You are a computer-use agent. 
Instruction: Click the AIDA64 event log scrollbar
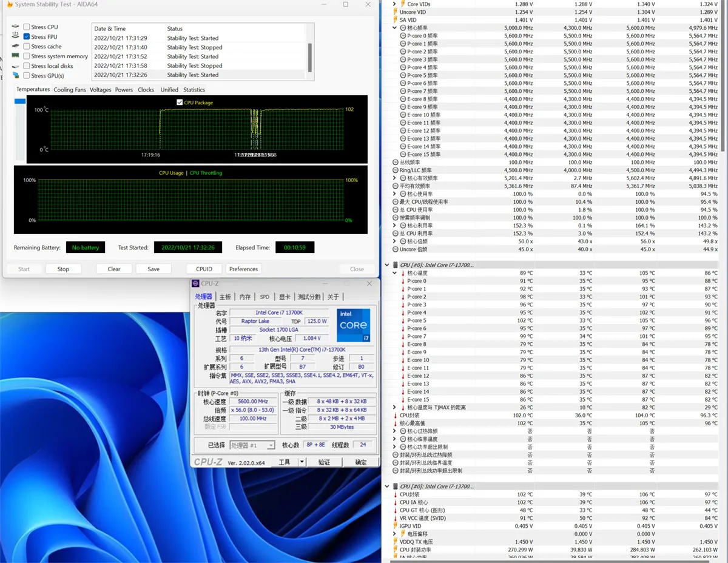coord(311,57)
